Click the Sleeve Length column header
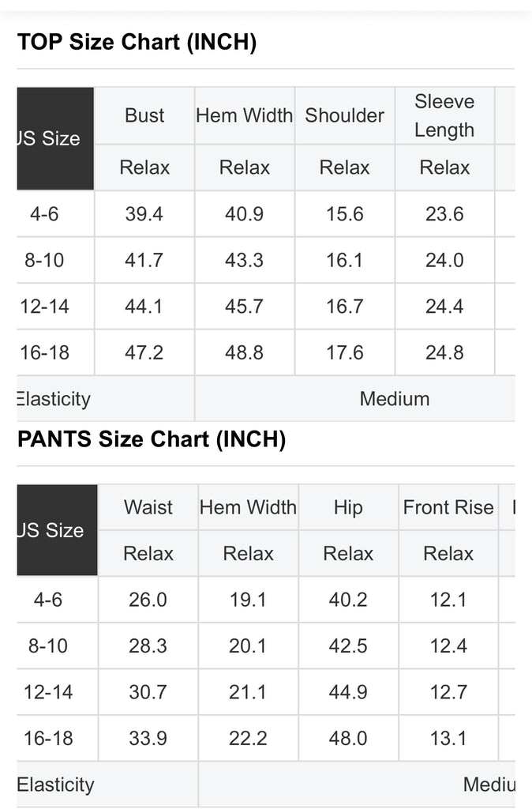Viewport: 532px width, 809px height. pyautogui.click(x=444, y=115)
